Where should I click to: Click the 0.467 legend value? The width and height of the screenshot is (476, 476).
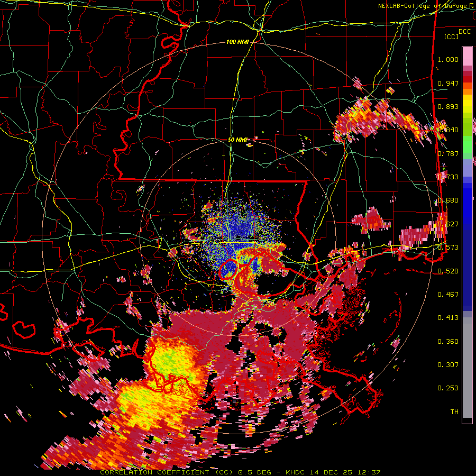448,294
